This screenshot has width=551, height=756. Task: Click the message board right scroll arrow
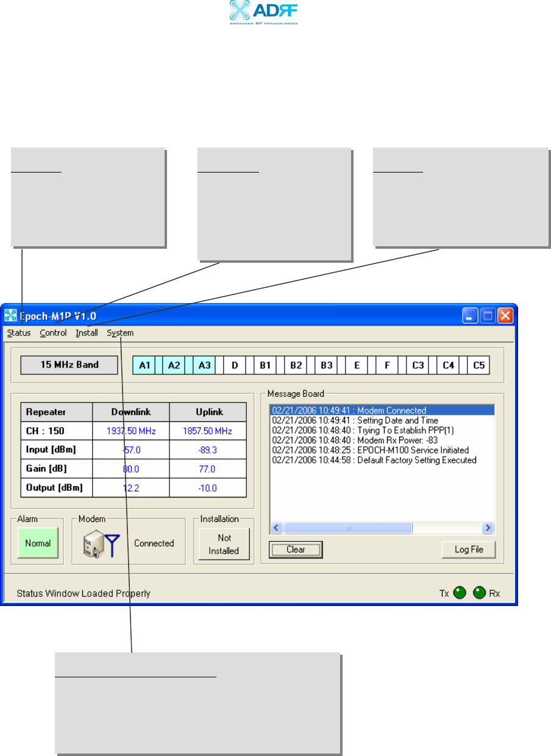pyautogui.click(x=488, y=528)
